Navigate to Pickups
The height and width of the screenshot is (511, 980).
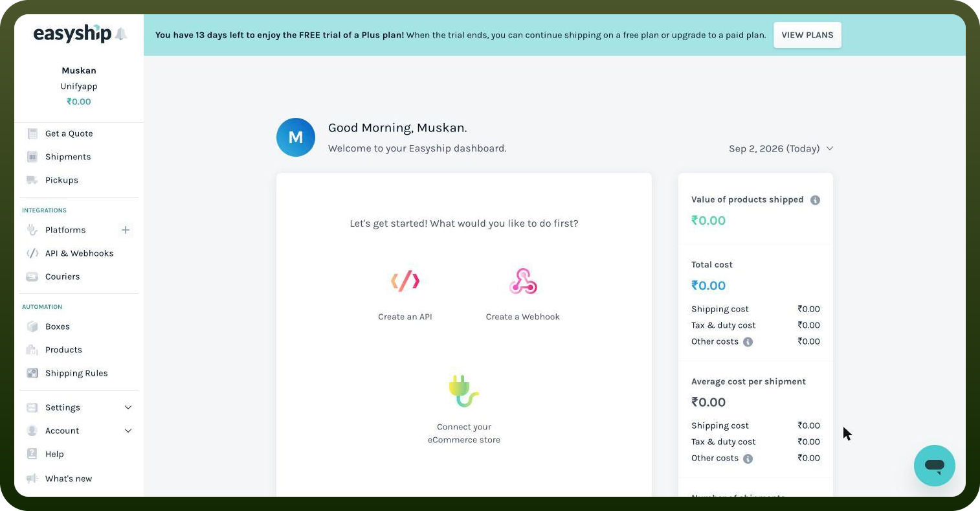61,180
